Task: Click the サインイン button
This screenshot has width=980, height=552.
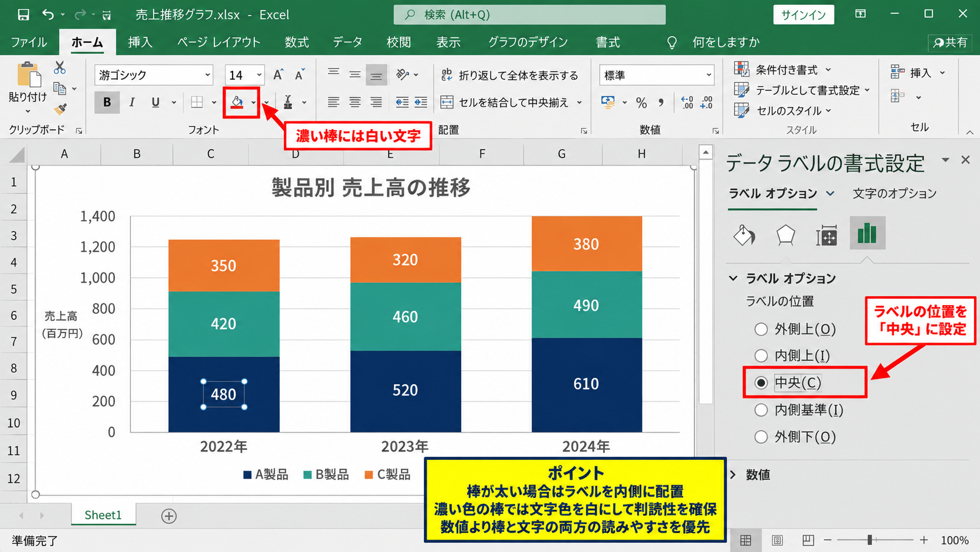Action: click(x=804, y=15)
